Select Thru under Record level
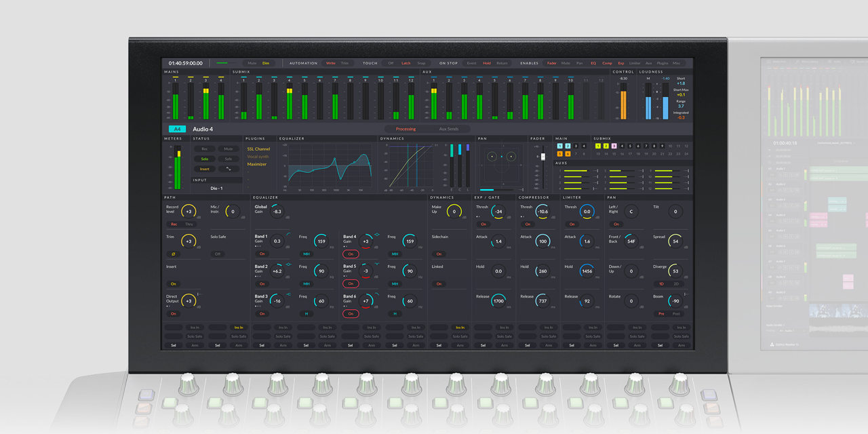The image size is (868, 434). (x=189, y=224)
